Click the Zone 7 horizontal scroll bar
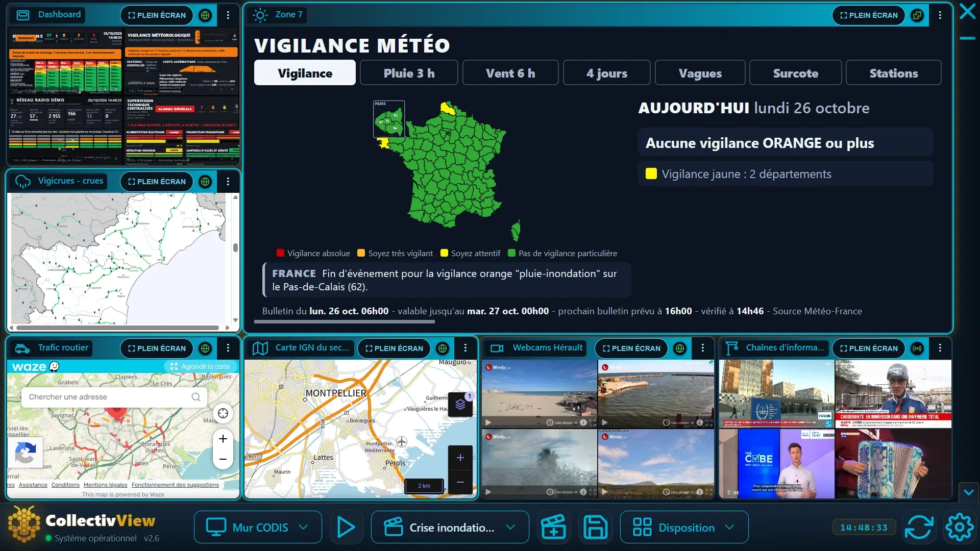Image resolution: width=980 pixels, height=551 pixels. click(x=345, y=321)
